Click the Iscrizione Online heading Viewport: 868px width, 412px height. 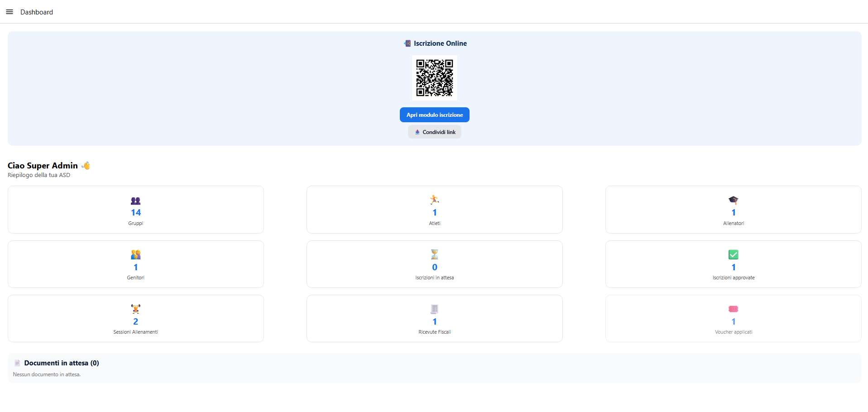click(x=440, y=43)
